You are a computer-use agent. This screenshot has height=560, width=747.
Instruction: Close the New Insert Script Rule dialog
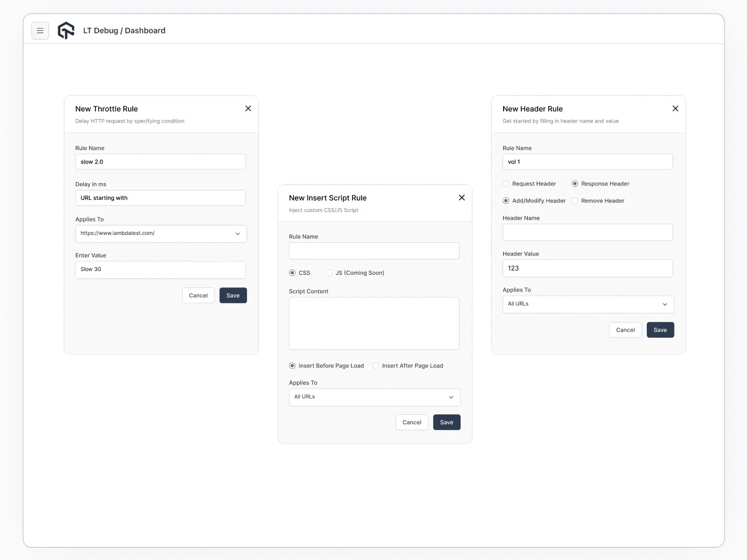click(x=462, y=198)
